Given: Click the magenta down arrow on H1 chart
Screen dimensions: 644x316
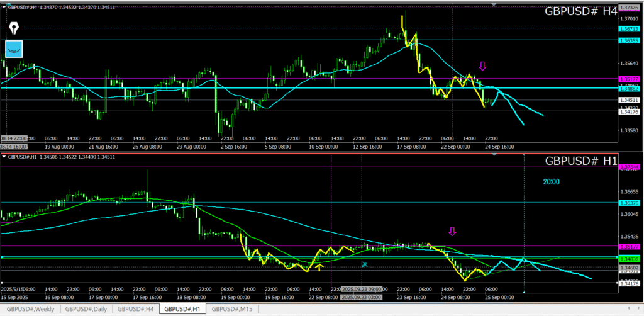Looking at the screenshot, I should (452, 231).
